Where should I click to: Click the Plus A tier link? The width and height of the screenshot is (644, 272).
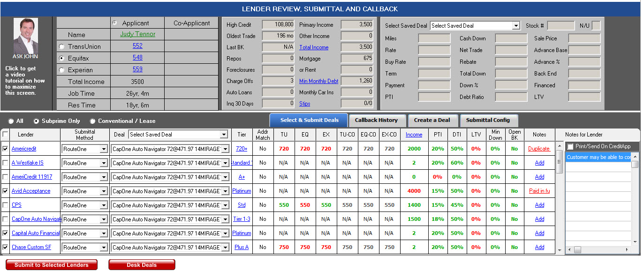[242, 247]
